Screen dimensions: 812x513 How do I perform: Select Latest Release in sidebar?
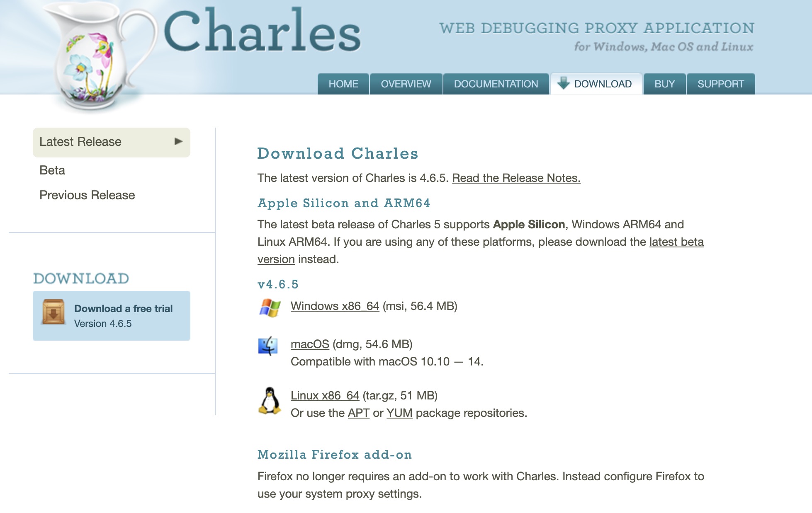(x=112, y=142)
